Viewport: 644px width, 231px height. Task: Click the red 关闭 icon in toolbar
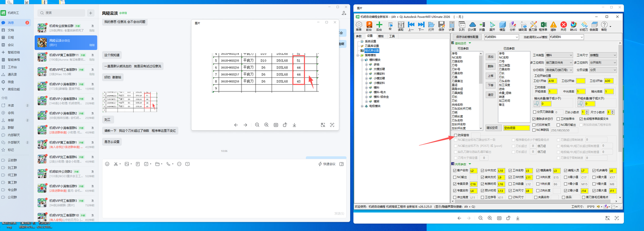coord(563,25)
